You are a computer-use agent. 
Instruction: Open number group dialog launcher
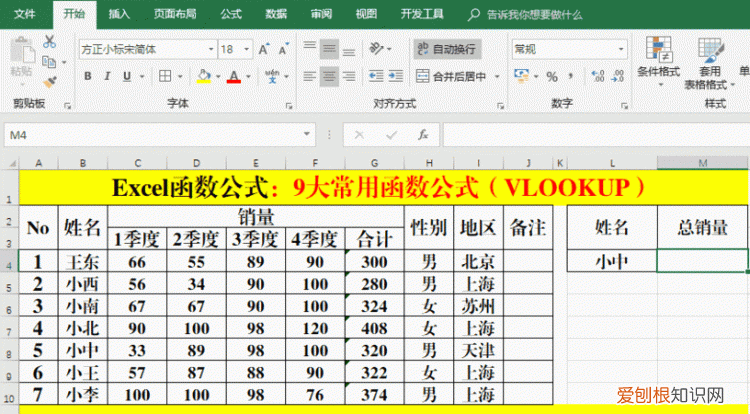[x=624, y=105]
